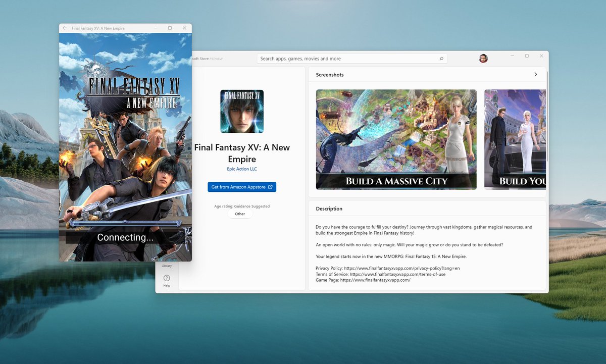Click the Terms of Service URL line

pos(380,274)
